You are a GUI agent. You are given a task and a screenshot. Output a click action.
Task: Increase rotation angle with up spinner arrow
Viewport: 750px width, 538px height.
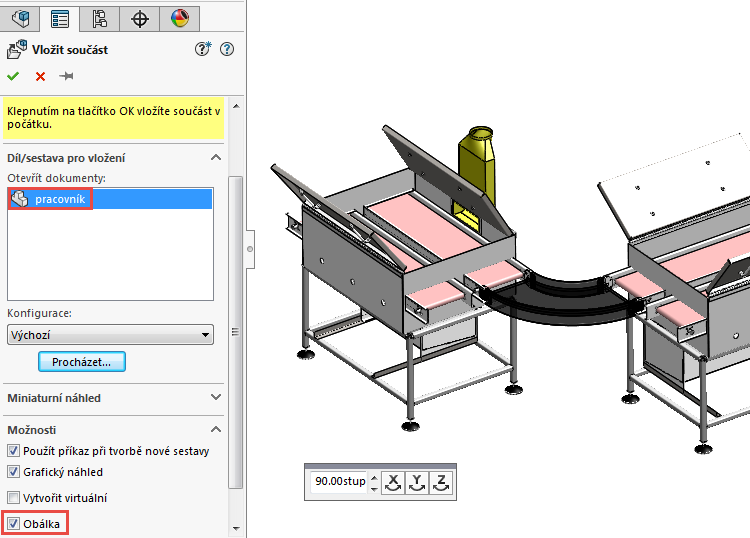click(x=374, y=477)
